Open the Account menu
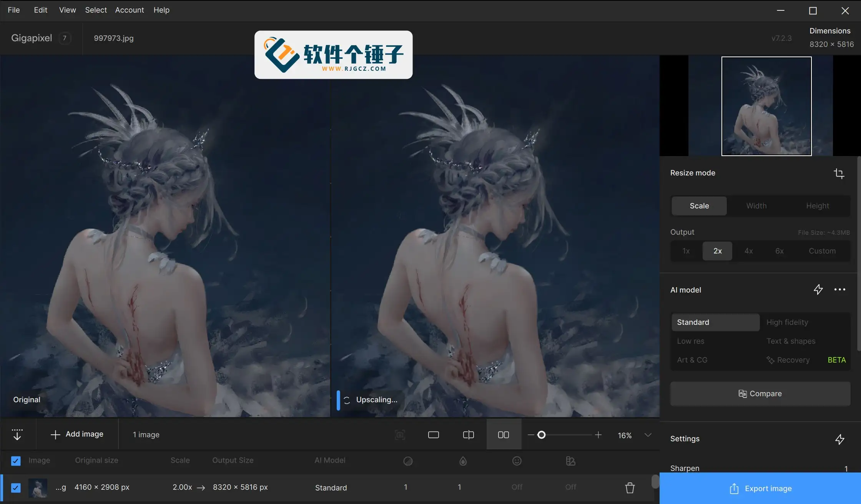The width and height of the screenshot is (861, 504). (130, 10)
